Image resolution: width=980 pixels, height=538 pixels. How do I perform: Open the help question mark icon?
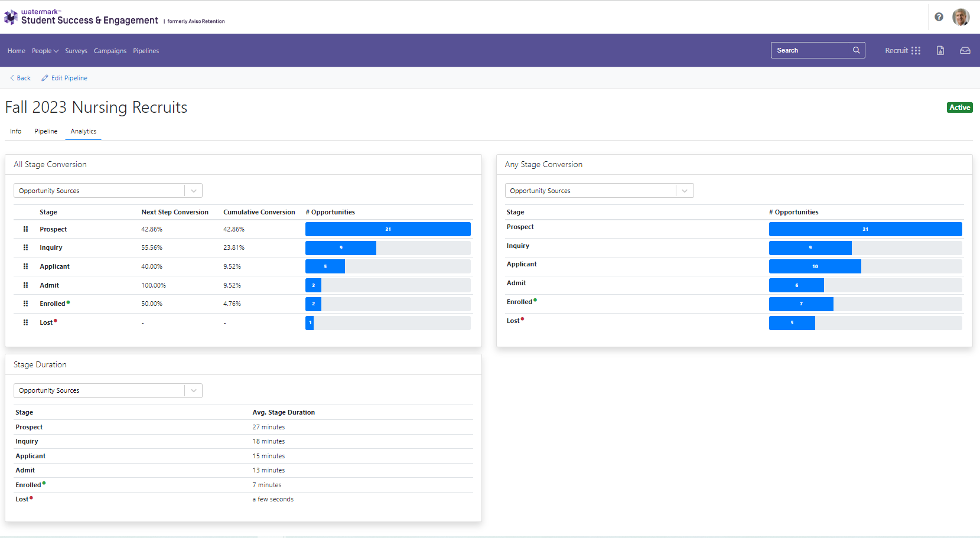click(x=939, y=17)
